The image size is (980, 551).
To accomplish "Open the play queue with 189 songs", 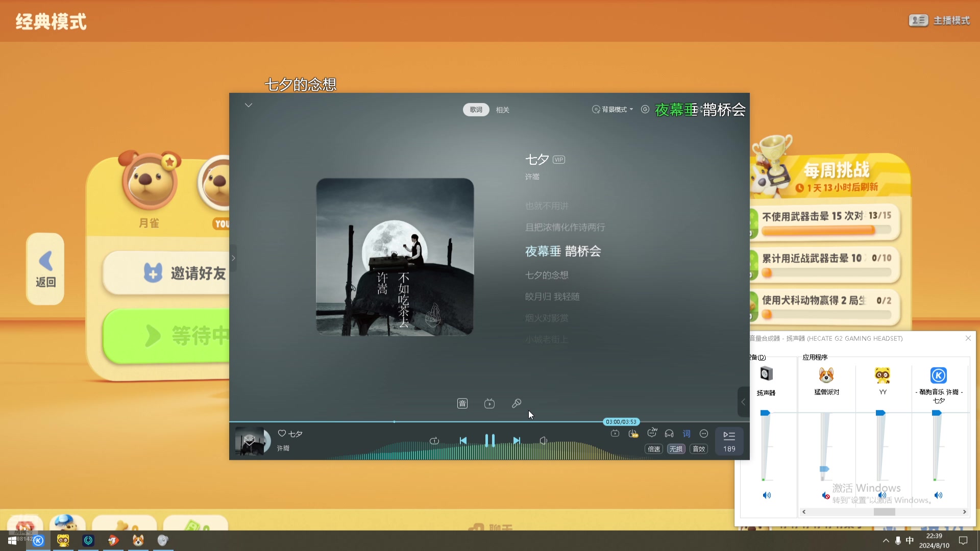I will pyautogui.click(x=729, y=441).
